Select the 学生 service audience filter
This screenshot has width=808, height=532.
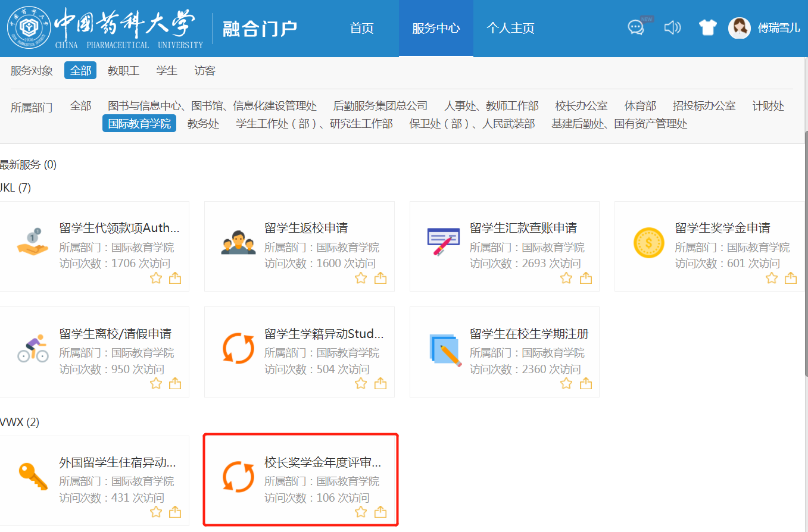click(x=167, y=71)
